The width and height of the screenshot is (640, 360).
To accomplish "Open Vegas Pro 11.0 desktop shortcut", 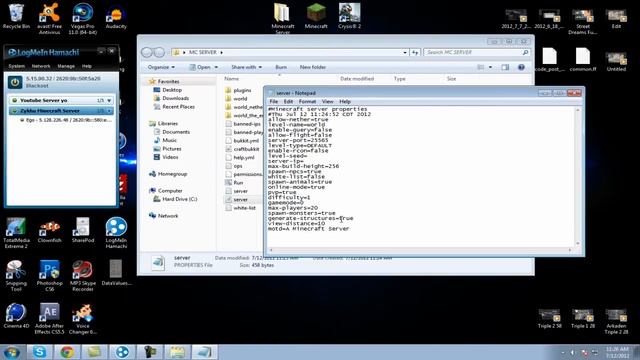I will [x=82, y=18].
